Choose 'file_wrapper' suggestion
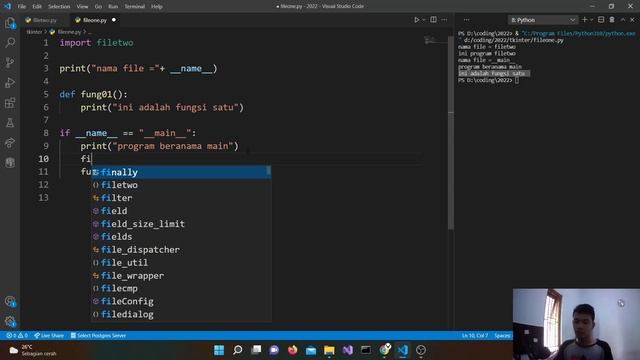 point(181,276)
